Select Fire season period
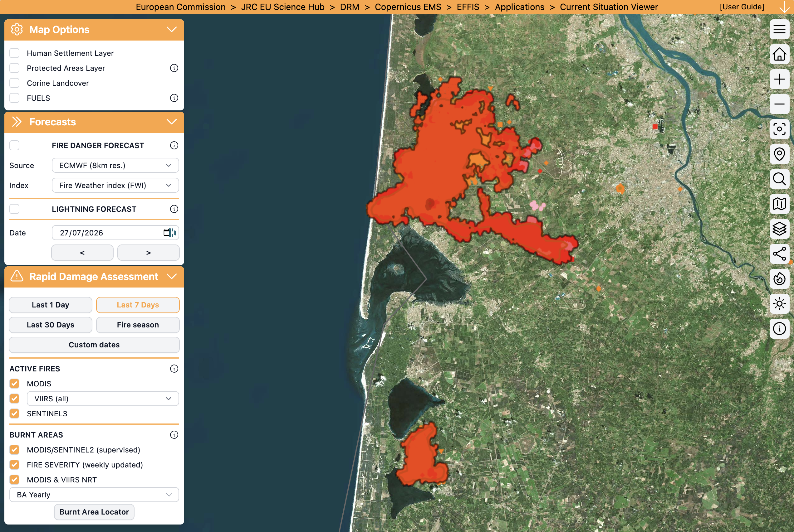 [x=138, y=325]
